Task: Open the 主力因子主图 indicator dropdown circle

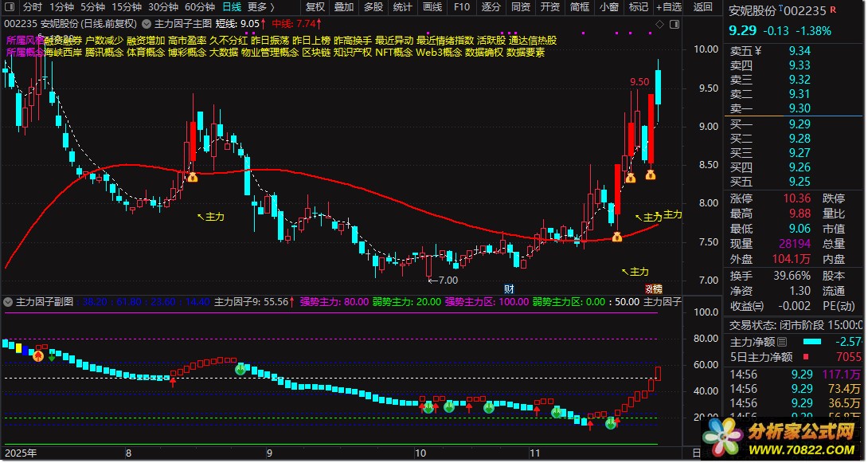Action: [x=147, y=24]
